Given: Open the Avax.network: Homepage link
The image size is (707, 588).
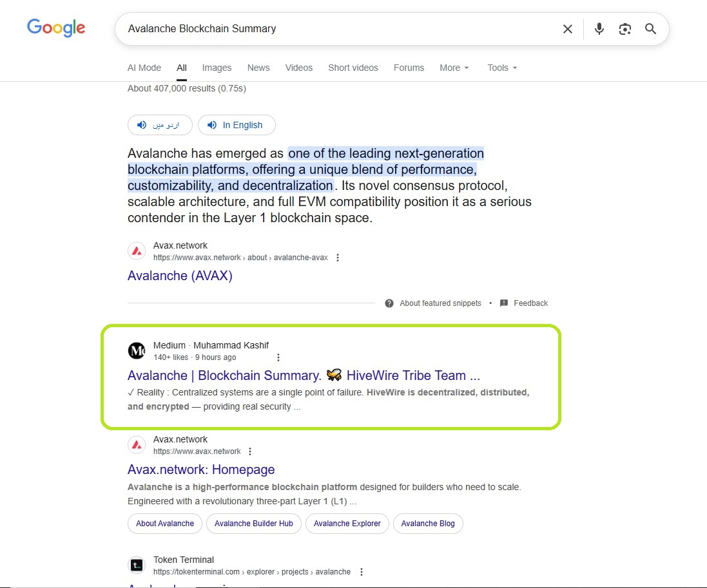Looking at the screenshot, I should coord(201,469).
